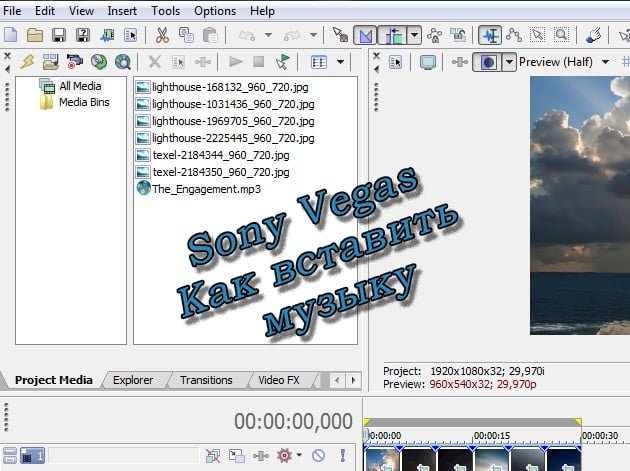630x471 pixels.
Task: Open the Edit menu
Action: tap(45, 11)
